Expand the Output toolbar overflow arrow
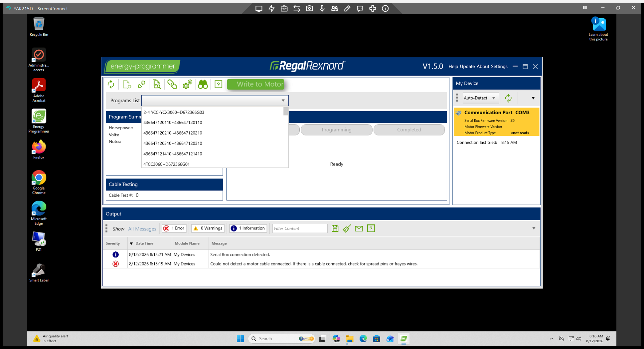Screen dimensions: 644x349 click(x=534, y=228)
